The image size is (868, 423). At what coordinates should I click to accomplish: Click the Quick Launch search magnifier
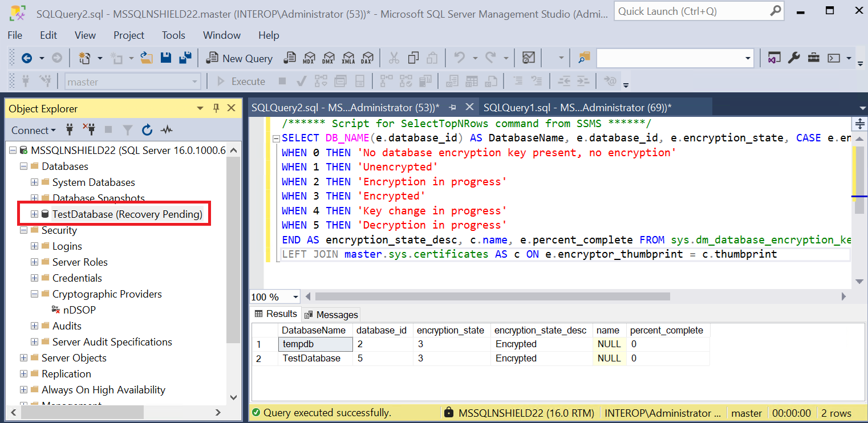pyautogui.click(x=776, y=11)
